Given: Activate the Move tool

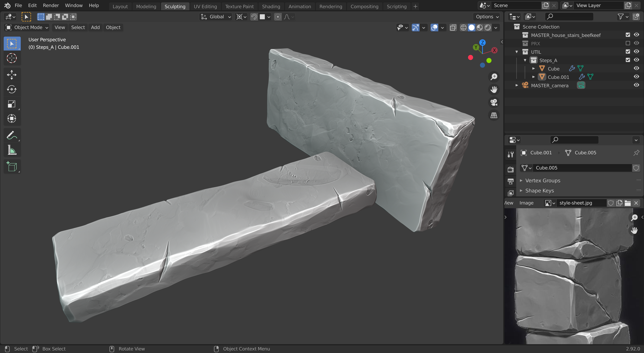Looking at the screenshot, I should coord(12,74).
